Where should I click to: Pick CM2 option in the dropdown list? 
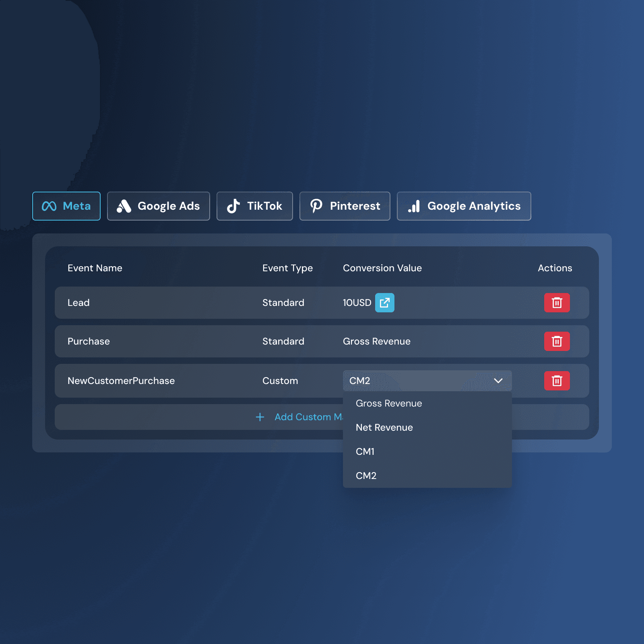click(x=427, y=476)
